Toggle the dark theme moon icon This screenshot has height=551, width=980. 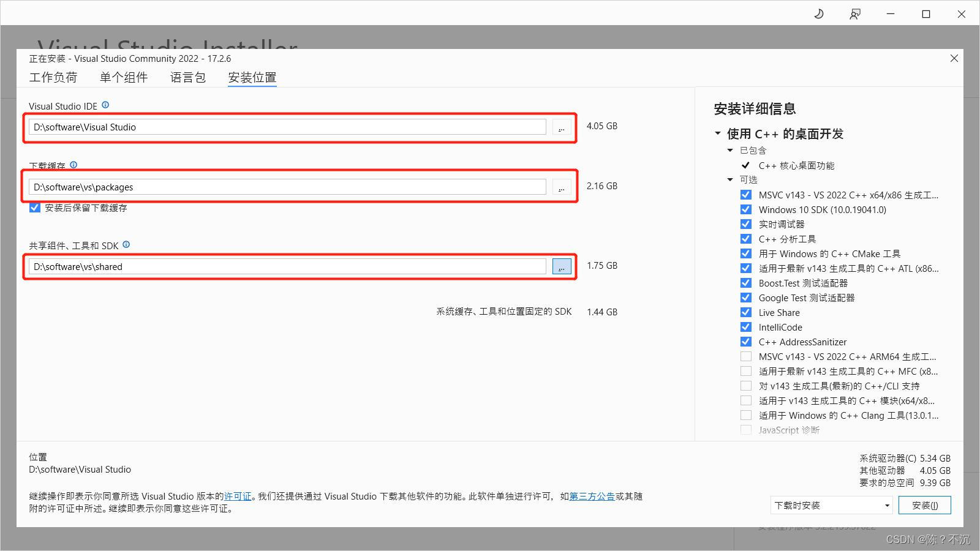819,13
